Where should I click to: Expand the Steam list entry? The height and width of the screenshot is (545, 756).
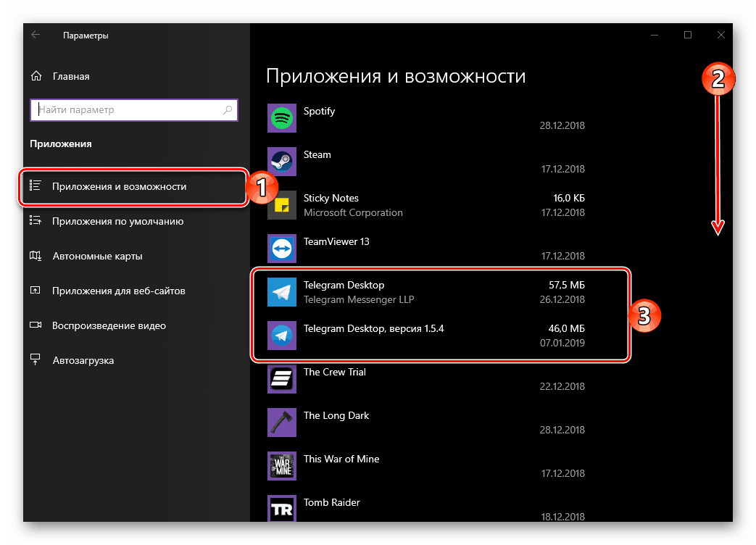coord(435,161)
